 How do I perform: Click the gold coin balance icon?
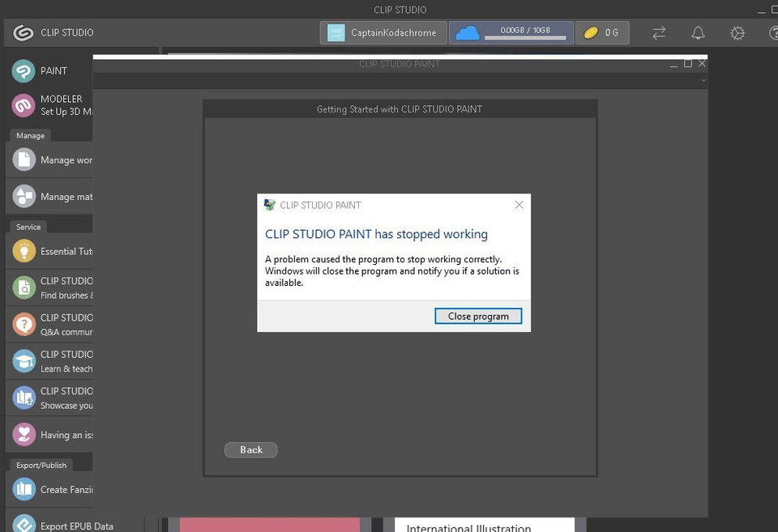(591, 33)
